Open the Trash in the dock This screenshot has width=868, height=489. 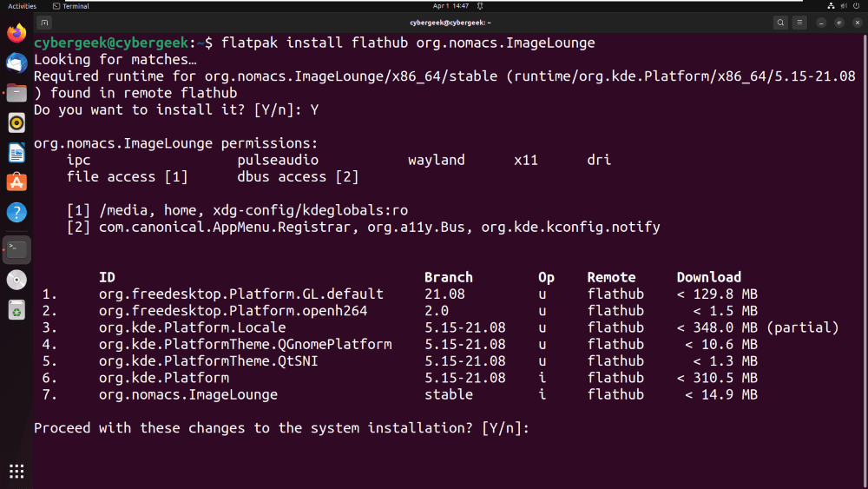point(16,309)
